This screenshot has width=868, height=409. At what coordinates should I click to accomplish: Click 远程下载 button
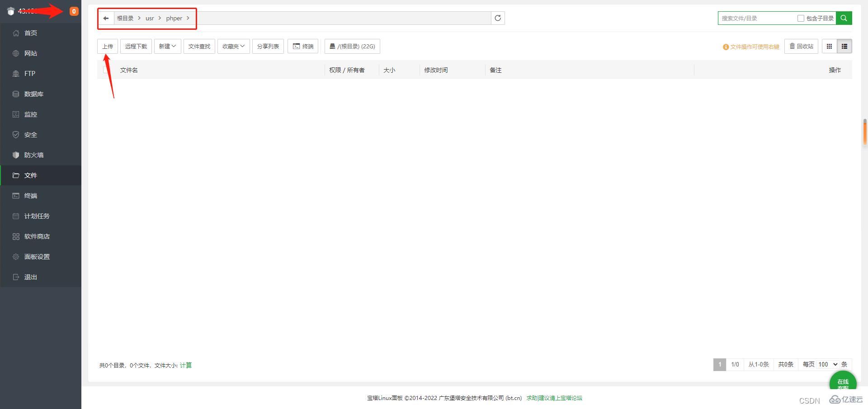(136, 46)
